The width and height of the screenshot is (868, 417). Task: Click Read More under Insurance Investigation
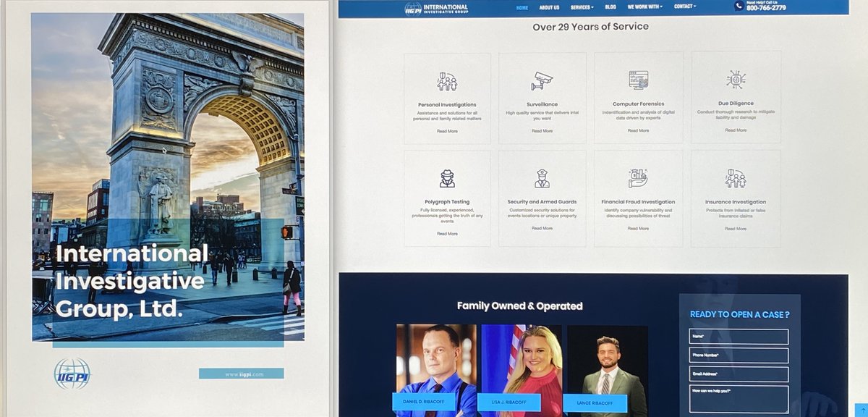[x=736, y=228]
